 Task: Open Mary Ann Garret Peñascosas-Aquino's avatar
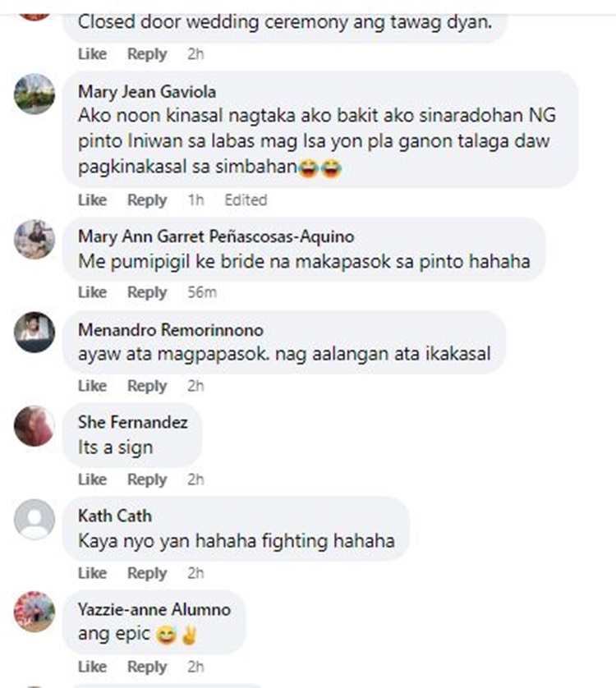pyautogui.click(x=34, y=239)
